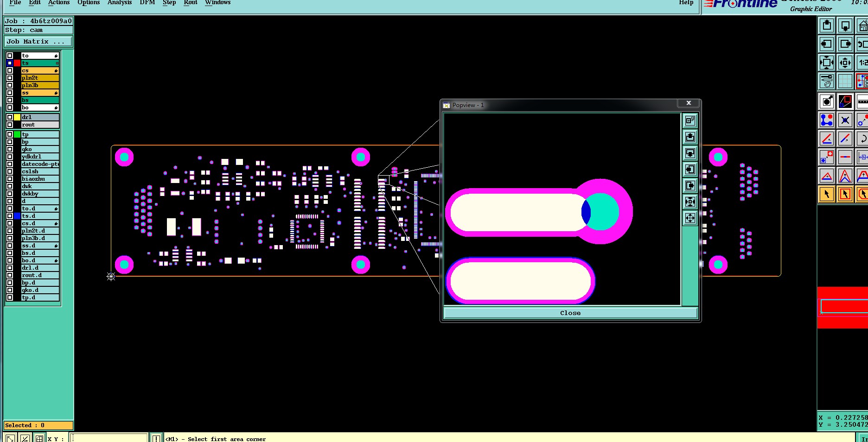Image resolution: width=868 pixels, height=442 pixels.
Task: Toggle checkbox for layer 'to'
Action: coord(10,56)
